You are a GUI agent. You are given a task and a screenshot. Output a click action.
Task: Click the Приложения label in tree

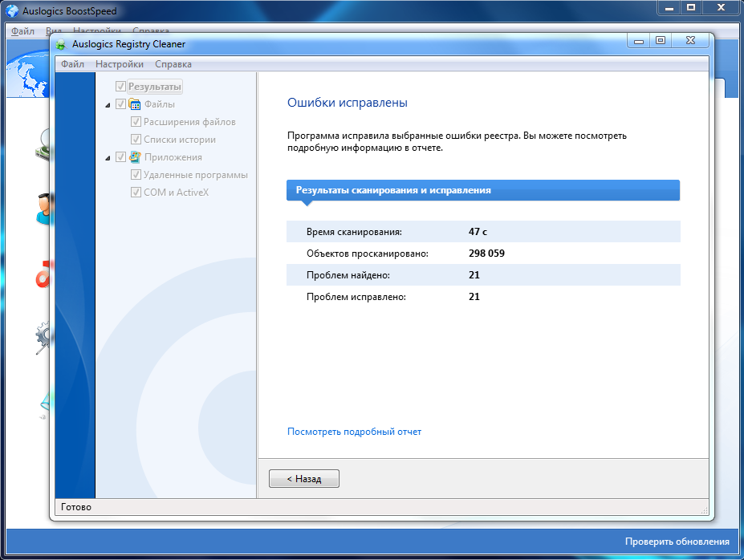pyautogui.click(x=173, y=157)
